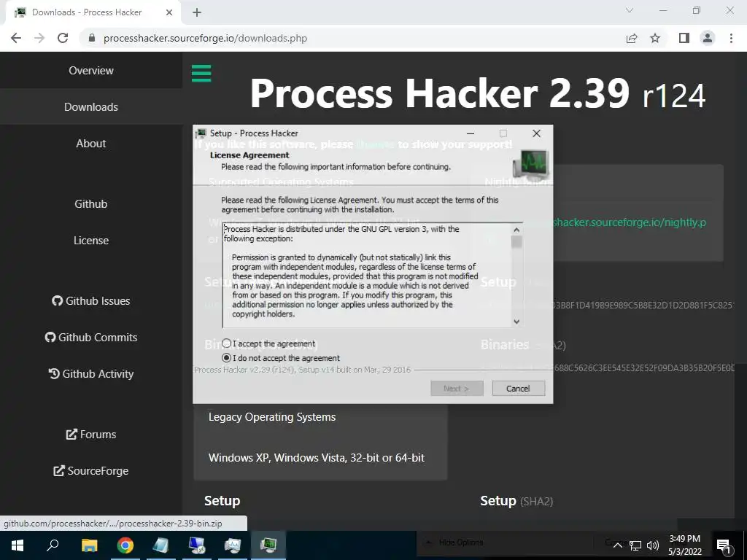
Task: Open a new Chrome tab
Action: [x=197, y=12]
